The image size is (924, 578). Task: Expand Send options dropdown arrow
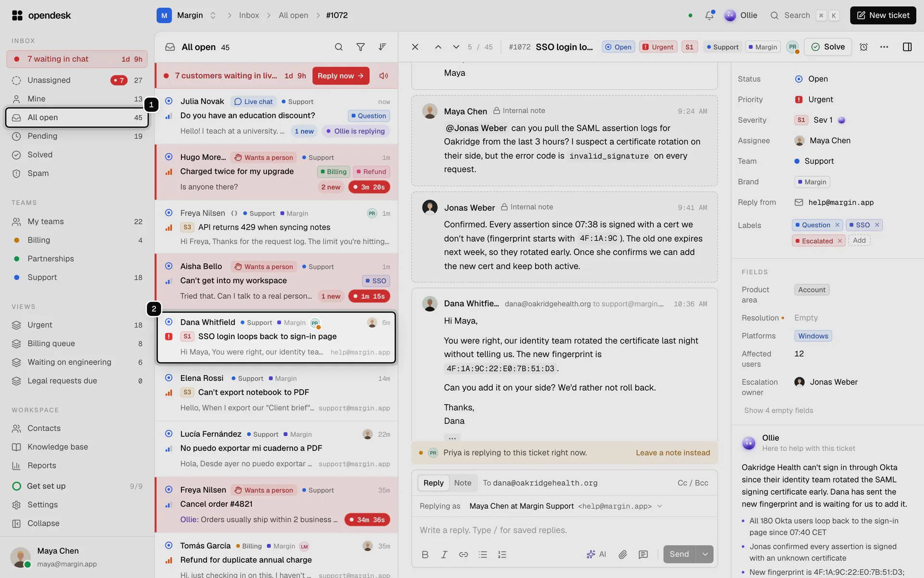coord(705,554)
